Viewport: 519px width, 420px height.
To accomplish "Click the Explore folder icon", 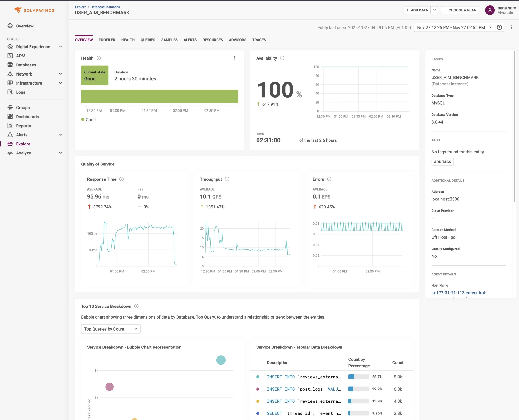I will 10,144.
